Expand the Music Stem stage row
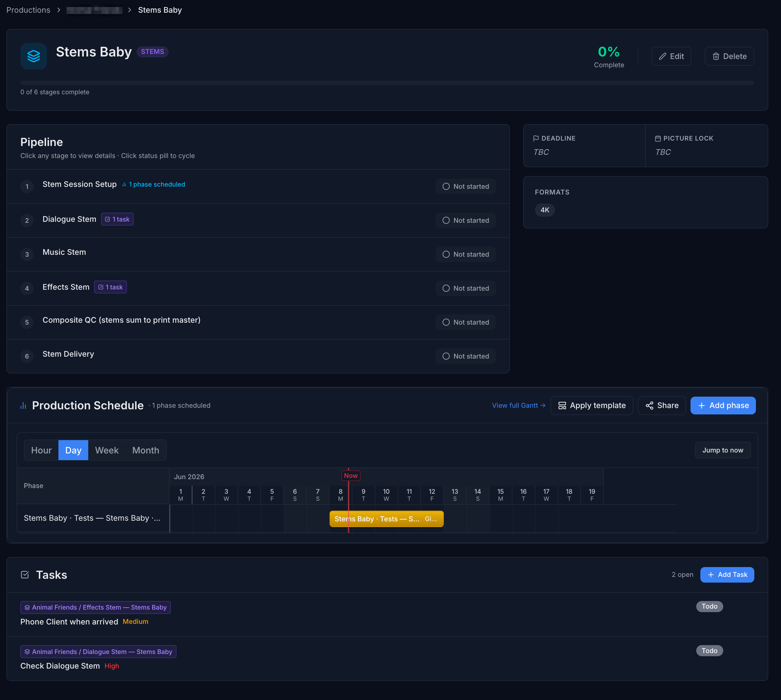This screenshot has height=700, width=781. (x=258, y=254)
